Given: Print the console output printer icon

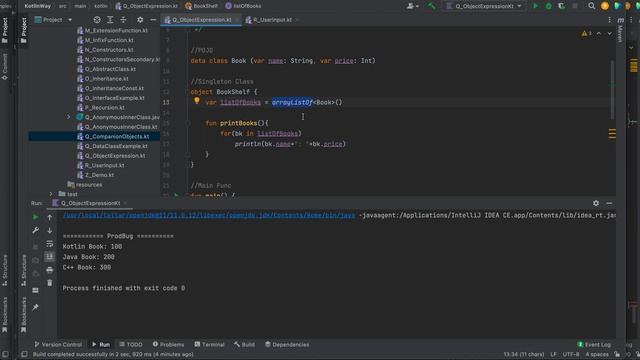Looking at the screenshot, I should [49, 270].
